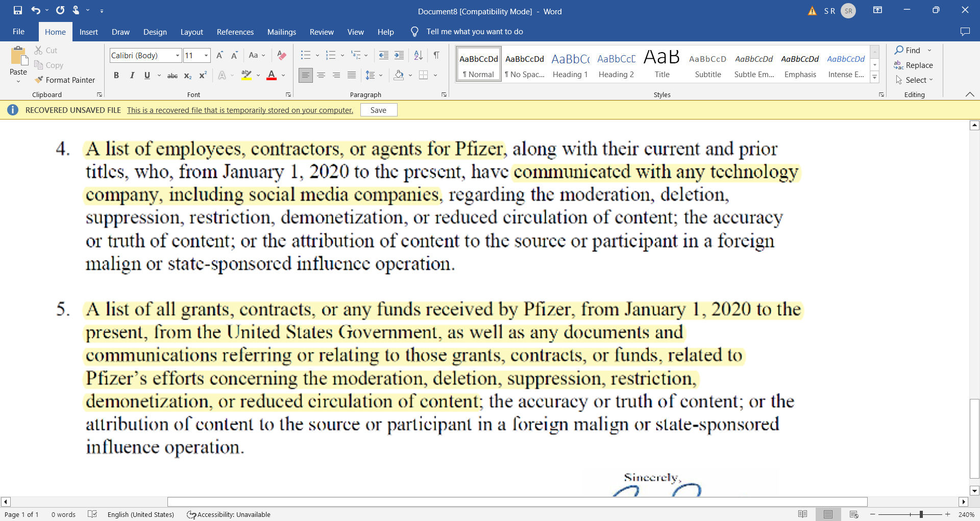
Task: Open the File menu
Action: click(18, 32)
